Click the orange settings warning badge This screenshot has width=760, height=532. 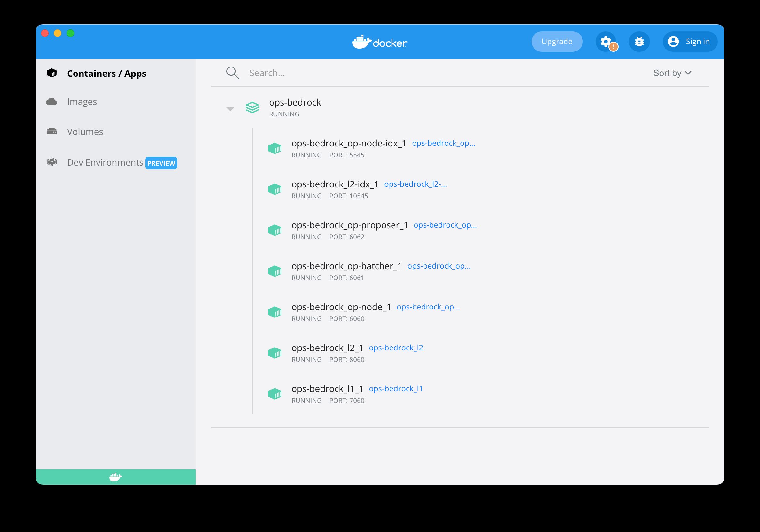(x=614, y=47)
